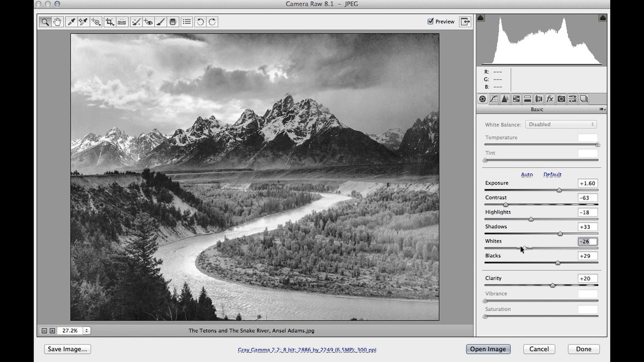This screenshot has height=362, width=644.
Task: Click the Save Image button
Action: 67,349
